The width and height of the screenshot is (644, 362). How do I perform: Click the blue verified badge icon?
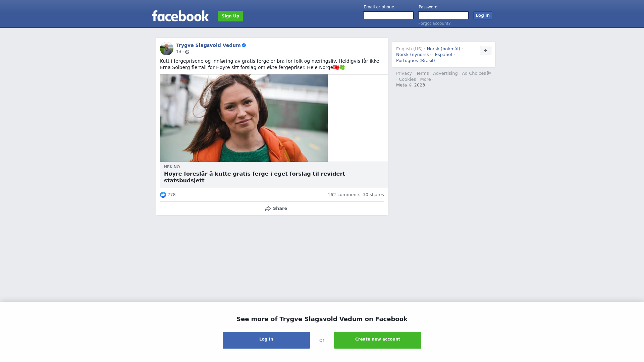pyautogui.click(x=244, y=45)
